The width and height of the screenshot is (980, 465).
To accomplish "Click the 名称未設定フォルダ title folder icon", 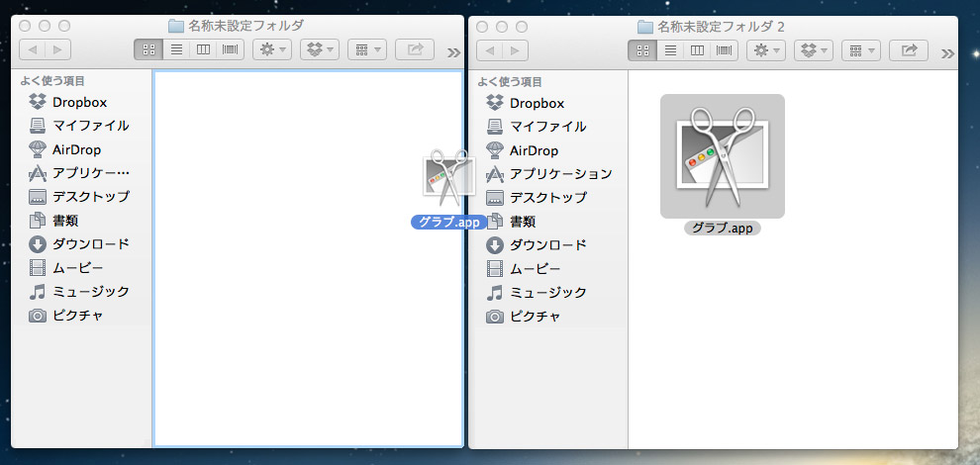I will tap(175, 27).
